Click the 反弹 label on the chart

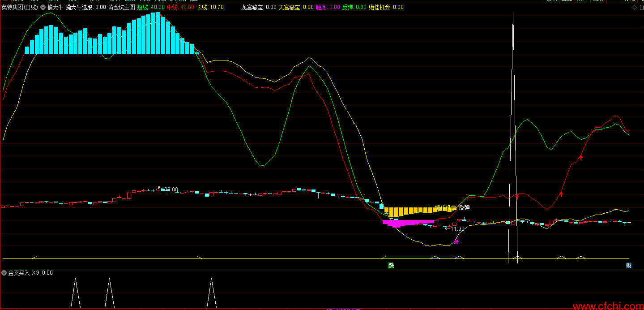tap(464, 207)
